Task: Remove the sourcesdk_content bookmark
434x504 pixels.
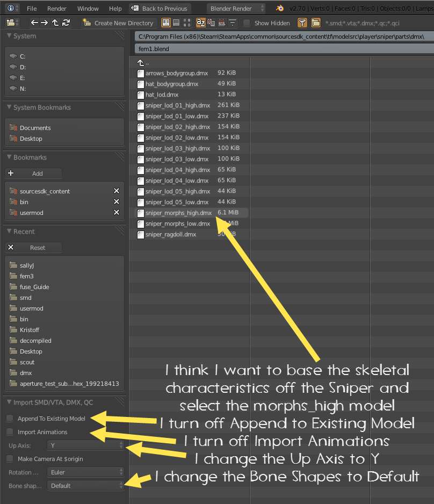Action: 117,191
